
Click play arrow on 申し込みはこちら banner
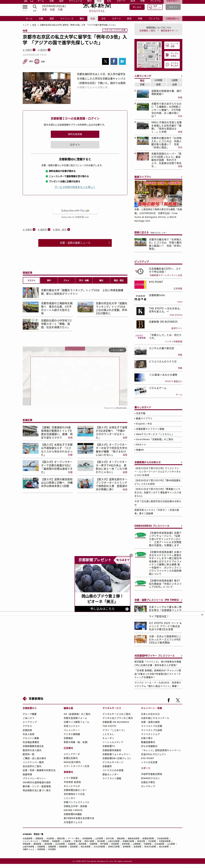tap(127, 609)
